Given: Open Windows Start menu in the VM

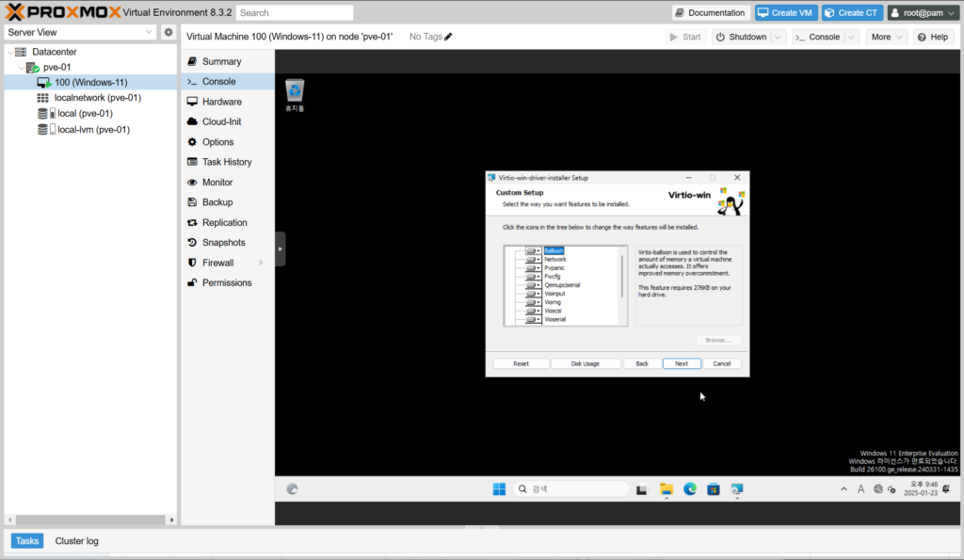Looking at the screenshot, I should click(498, 489).
